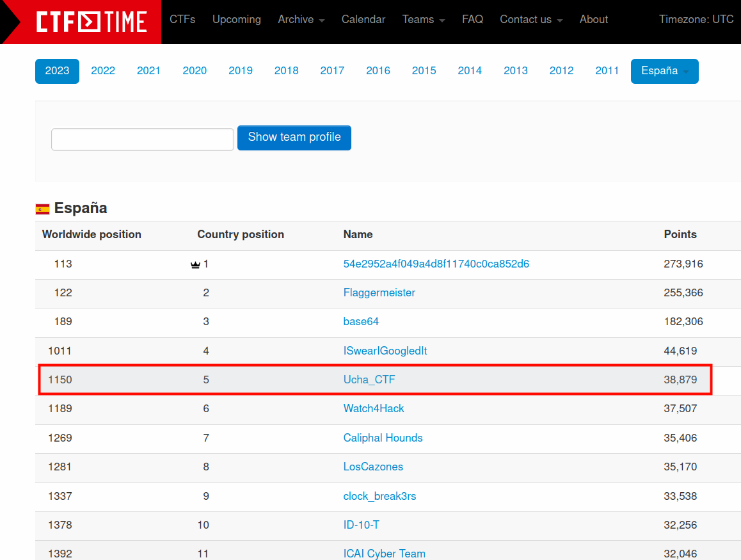741x560 pixels.
Task: Click worldwide position 1150
Action: point(60,380)
